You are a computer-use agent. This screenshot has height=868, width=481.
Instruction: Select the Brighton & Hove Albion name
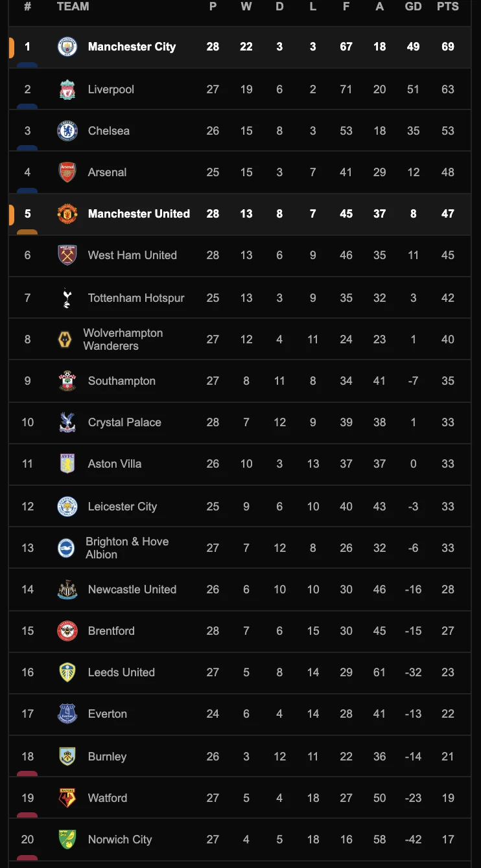click(x=127, y=548)
